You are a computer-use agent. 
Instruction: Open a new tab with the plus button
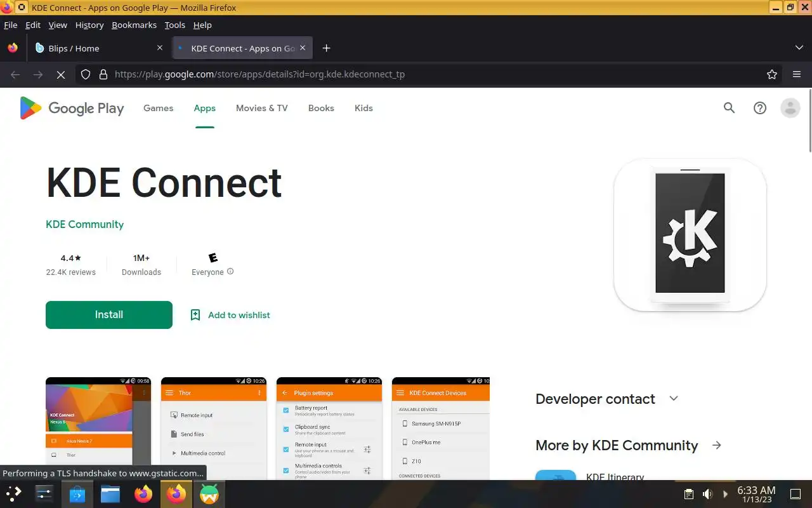pyautogui.click(x=326, y=48)
